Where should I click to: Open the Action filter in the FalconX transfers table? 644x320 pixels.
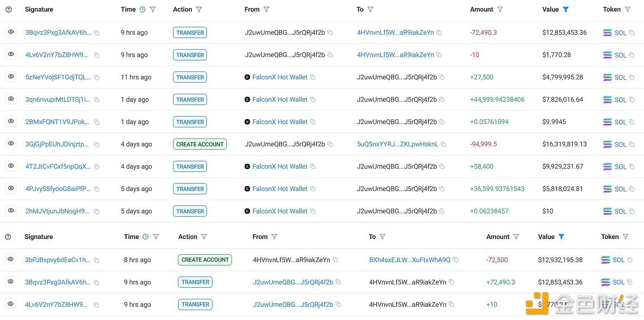pyautogui.click(x=199, y=9)
